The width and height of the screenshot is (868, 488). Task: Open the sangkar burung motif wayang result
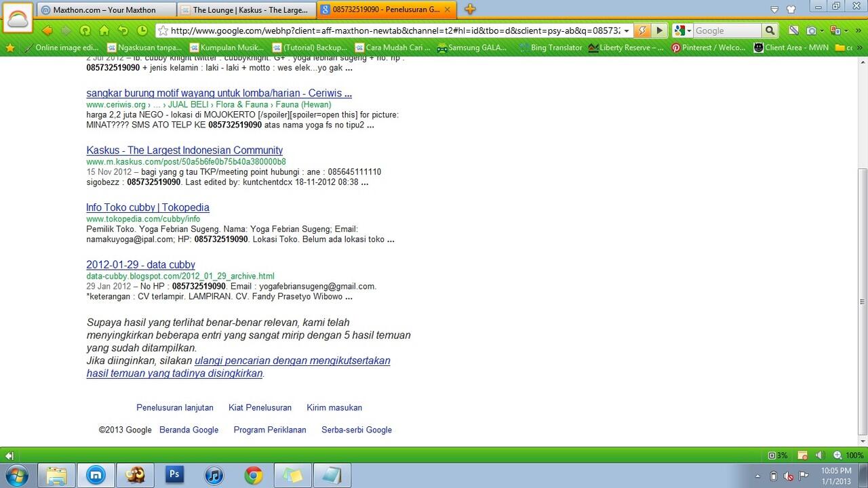(x=219, y=94)
